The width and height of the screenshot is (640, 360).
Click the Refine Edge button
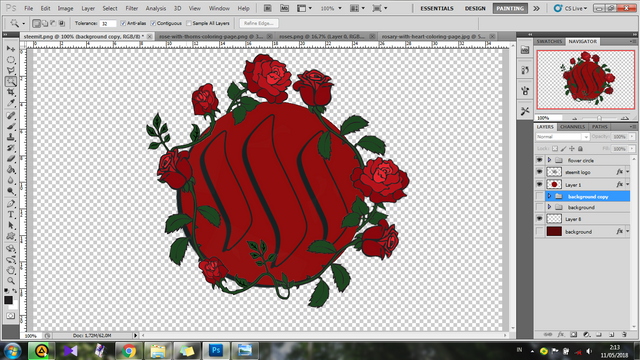click(x=259, y=23)
